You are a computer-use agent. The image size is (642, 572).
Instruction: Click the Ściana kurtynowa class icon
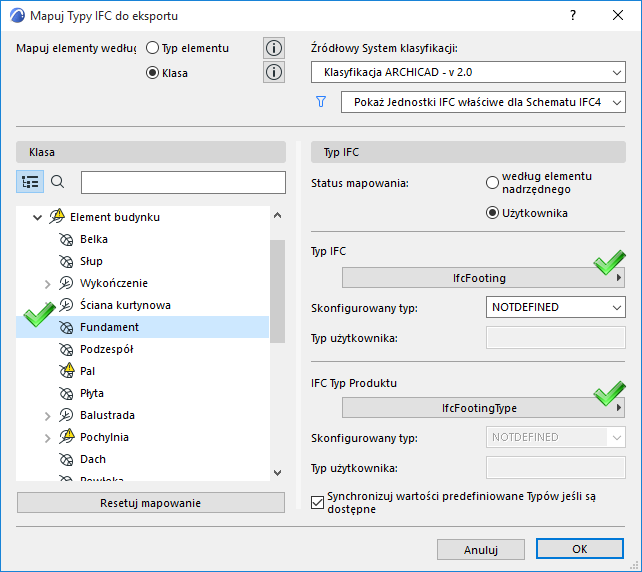[x=66, y=305]
